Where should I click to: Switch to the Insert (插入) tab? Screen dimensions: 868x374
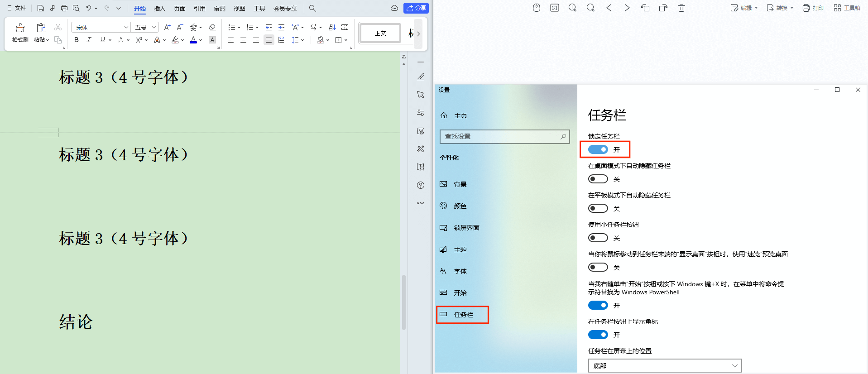point(159,9)
